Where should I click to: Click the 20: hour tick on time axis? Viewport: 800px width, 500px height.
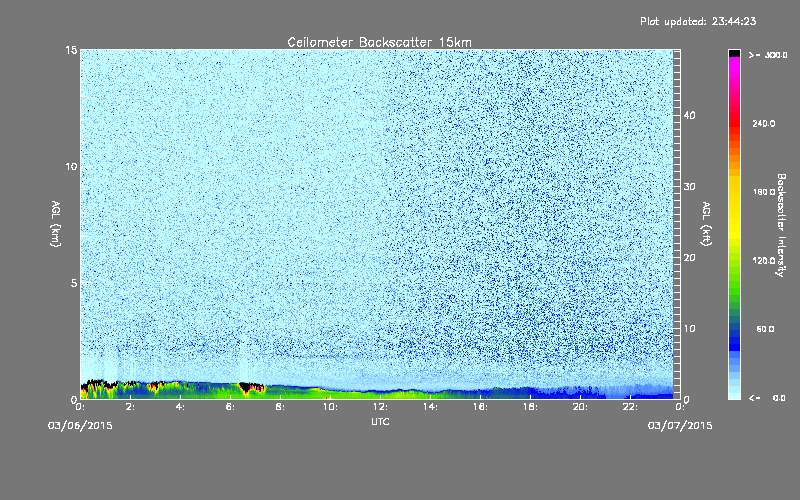pos(581,407)
